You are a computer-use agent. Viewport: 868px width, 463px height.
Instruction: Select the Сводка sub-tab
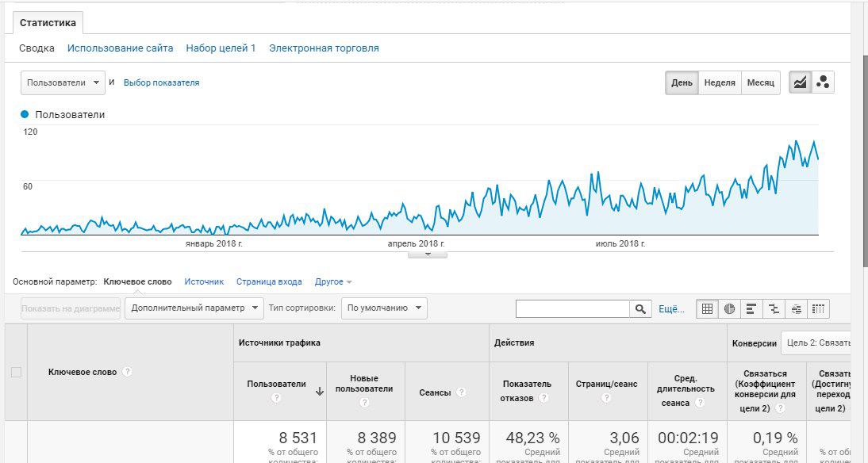click(x=36, y=48)
